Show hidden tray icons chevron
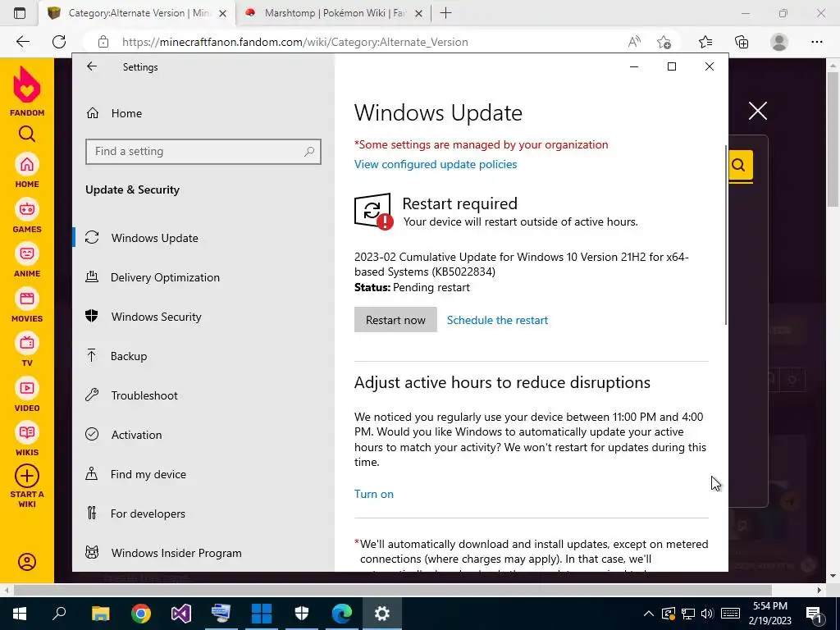The height and width of the screenshot is (630, 840). click(x=648, y=614)
